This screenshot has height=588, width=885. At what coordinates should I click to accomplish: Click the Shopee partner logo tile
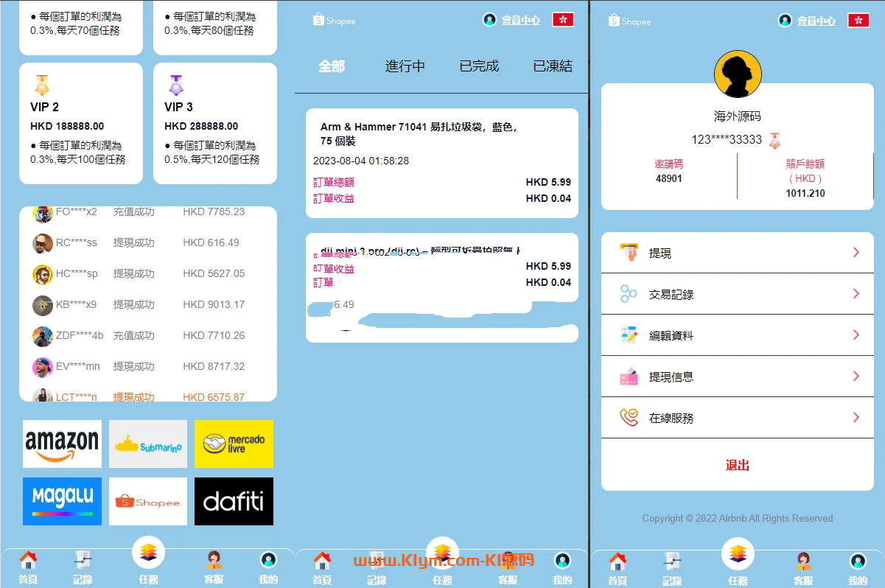pyautogui.click(x=148, y=501)
